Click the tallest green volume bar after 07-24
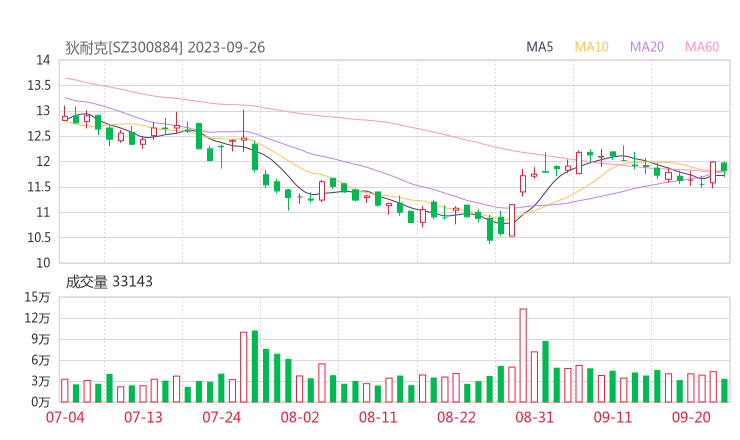 255,366
